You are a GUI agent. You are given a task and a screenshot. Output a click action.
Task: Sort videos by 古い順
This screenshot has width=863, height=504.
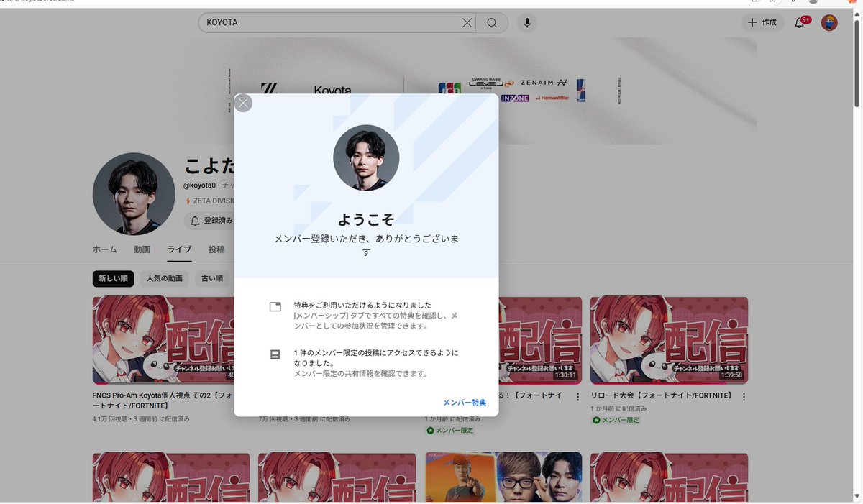[x=212, y=279]
